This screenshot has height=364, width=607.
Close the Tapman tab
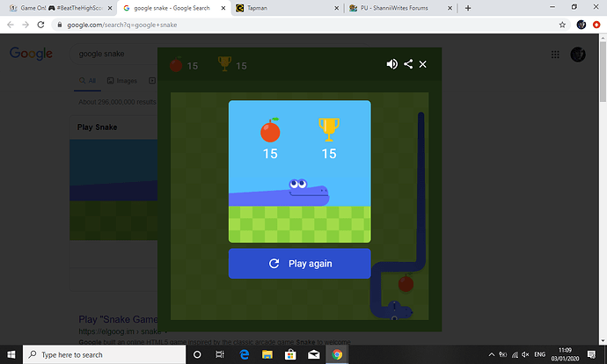[336, 8]
